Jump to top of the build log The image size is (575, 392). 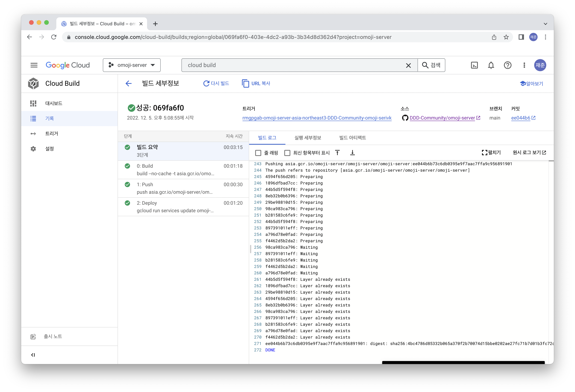(x=337, y=153)
